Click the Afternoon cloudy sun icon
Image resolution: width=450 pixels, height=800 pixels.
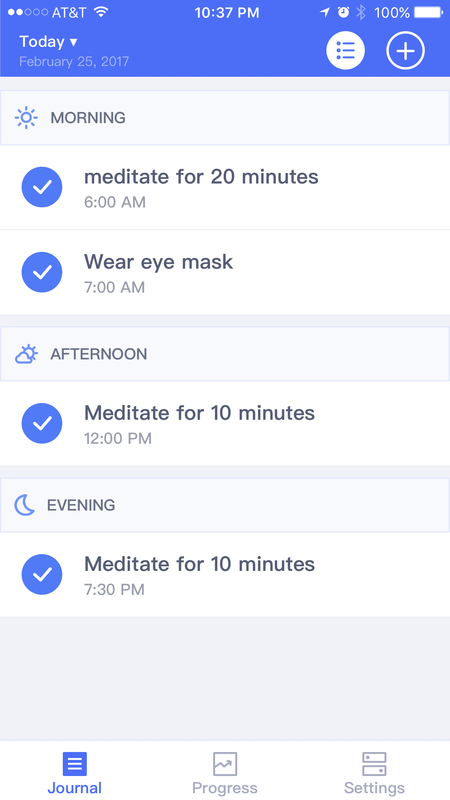click(26, 354)
